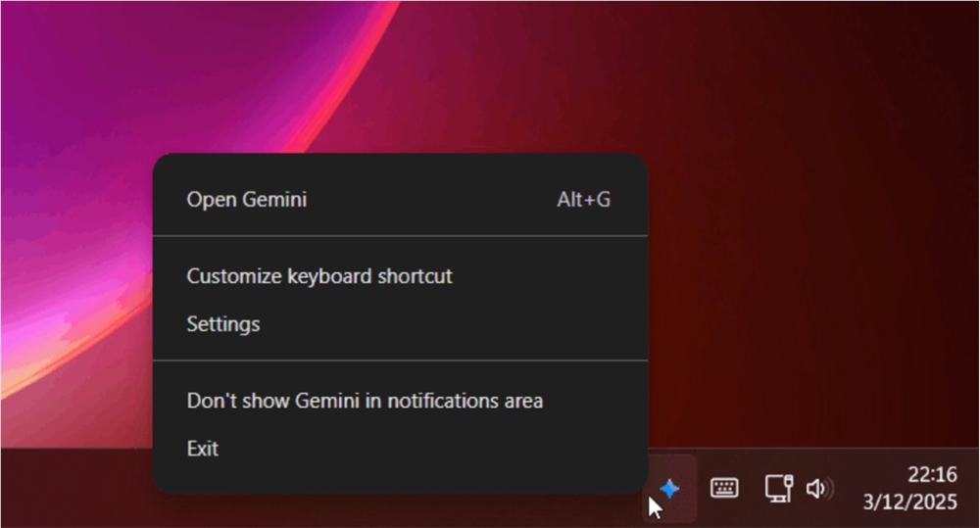This screenshot has height=528, width=980.
Task: Click the 3/12/2025 date in taskbar
Action: pos(909,503)
